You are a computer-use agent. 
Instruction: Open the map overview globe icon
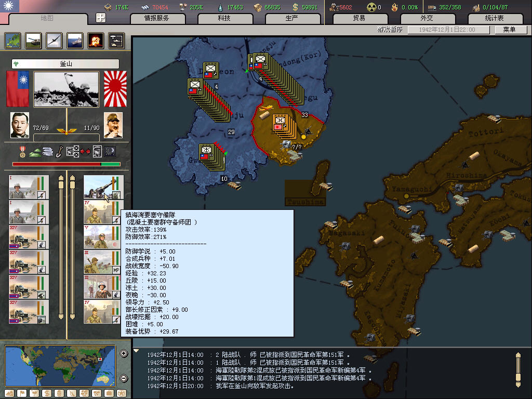coord(12,41)
